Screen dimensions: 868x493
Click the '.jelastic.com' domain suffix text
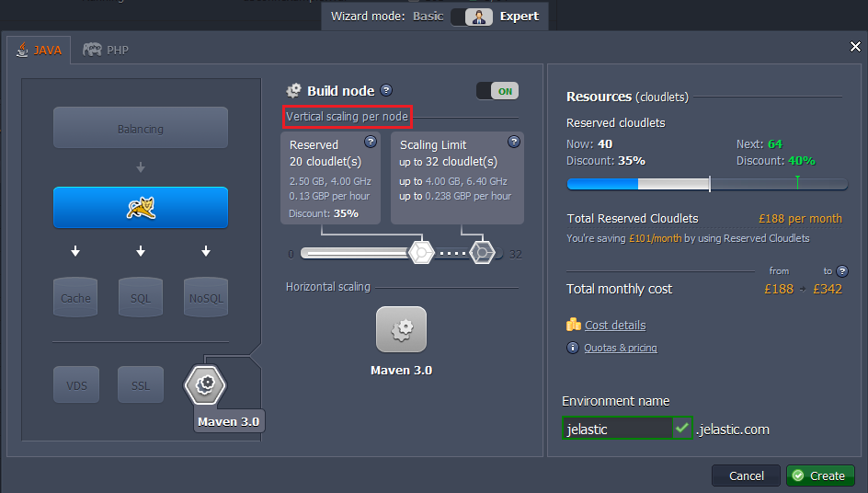[x=732, y=430]
